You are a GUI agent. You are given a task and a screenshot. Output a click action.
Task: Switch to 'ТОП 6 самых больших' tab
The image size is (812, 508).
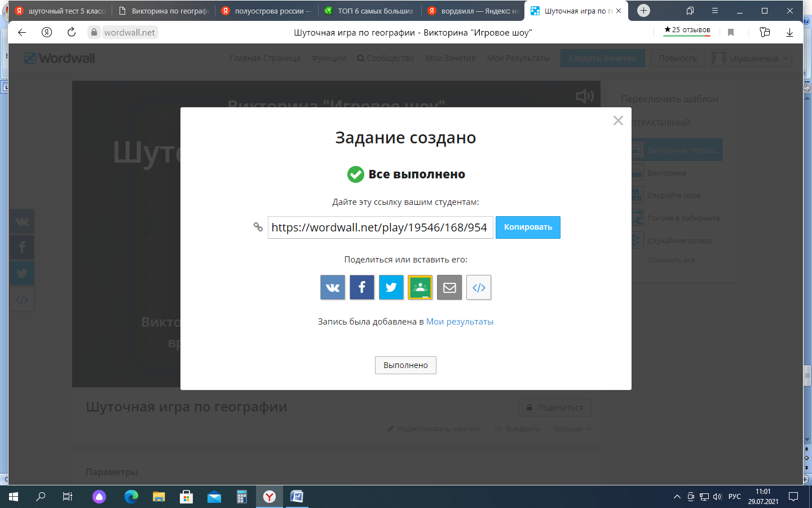369,11
